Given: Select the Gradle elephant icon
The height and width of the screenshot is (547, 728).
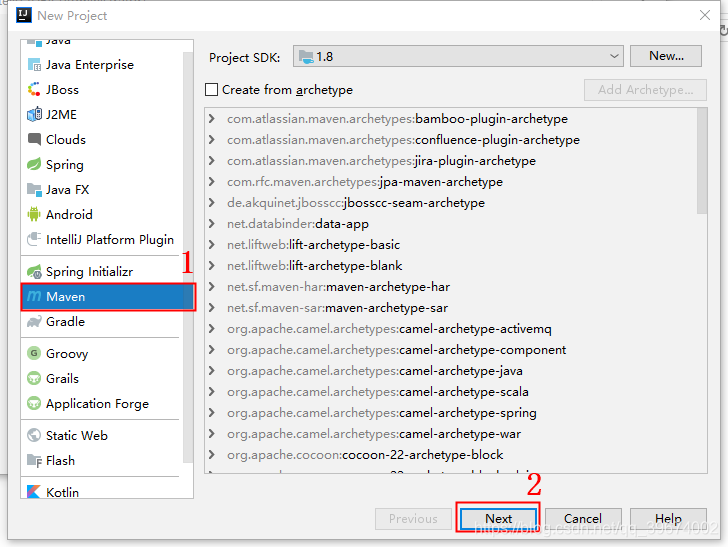Looking at the screenshot, I should tap(34, 321).
